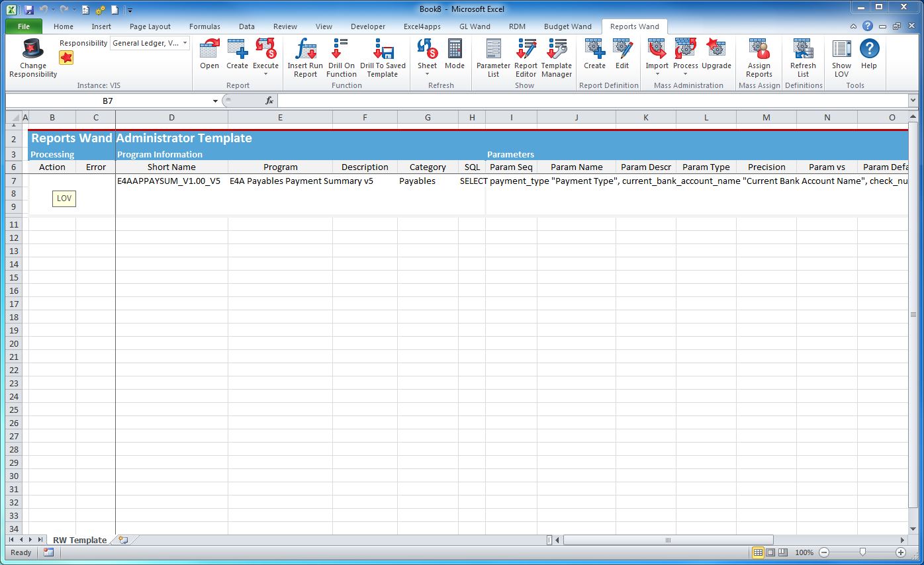
Task: Minimize the ribbon with caret icon
Action: (855, 26)
